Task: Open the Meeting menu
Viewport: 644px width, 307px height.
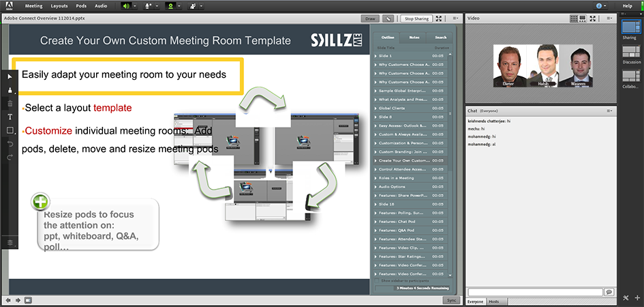Action: coord(33,6)
